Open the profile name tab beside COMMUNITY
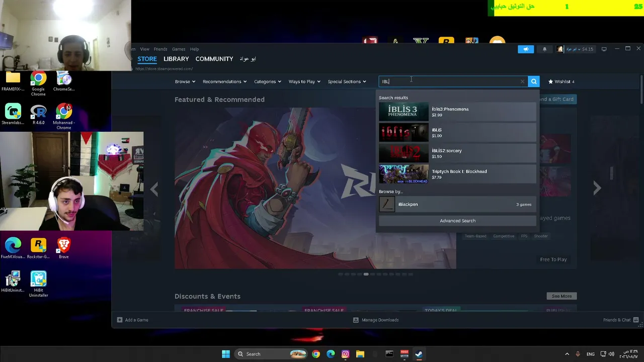The image size is (644, 362). [248, 59]
